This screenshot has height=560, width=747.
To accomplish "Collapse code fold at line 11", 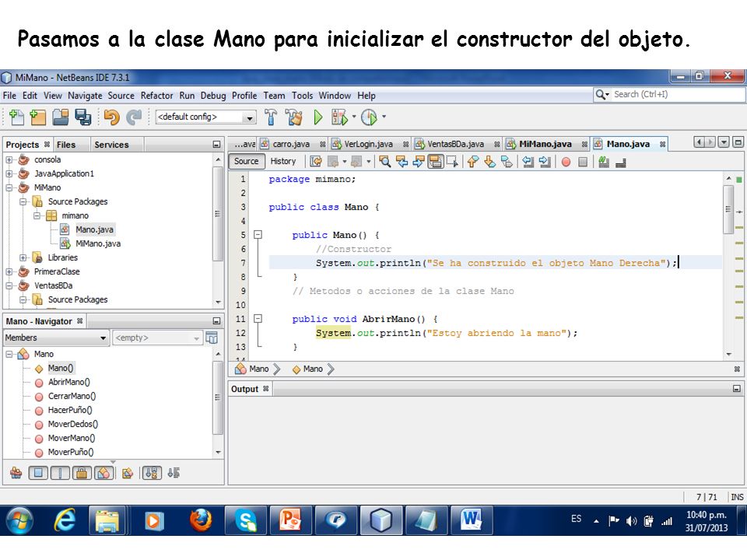I will (258, 319).
